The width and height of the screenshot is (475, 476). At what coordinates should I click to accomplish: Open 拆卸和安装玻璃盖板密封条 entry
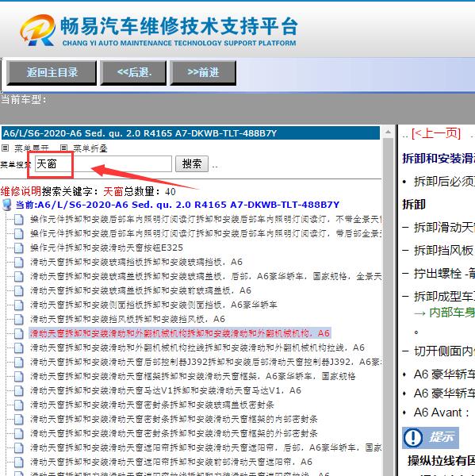tap(152, 405)
